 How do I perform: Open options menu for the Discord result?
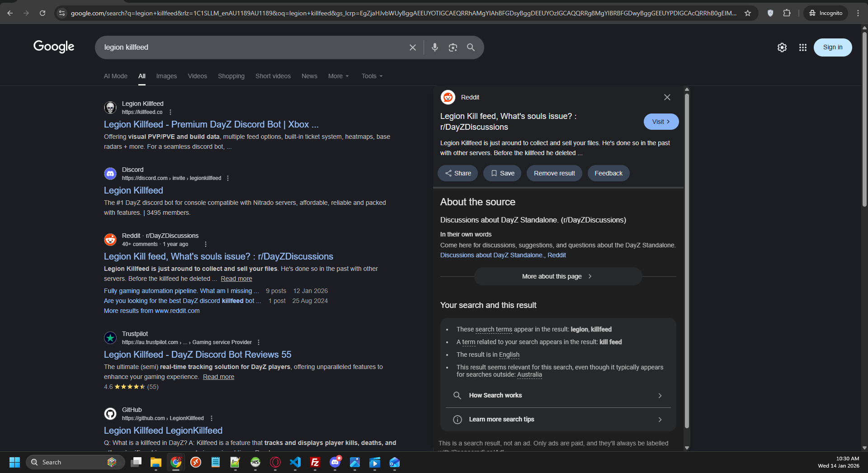[228, 178]
